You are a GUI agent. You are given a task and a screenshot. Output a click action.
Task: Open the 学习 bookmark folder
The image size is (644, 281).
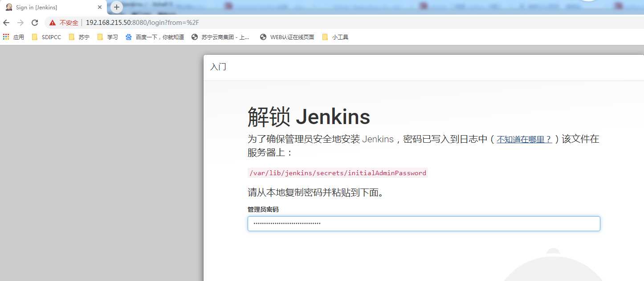(x=107, y=37)
